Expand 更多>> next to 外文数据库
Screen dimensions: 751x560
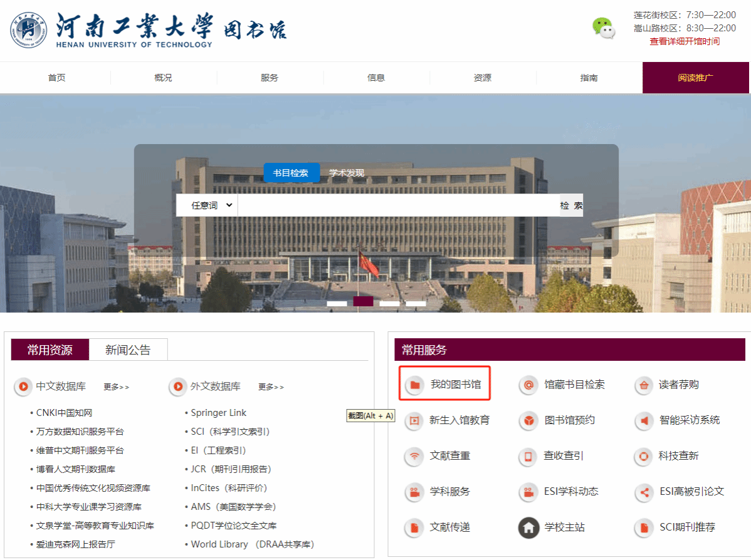click(271, 387)
